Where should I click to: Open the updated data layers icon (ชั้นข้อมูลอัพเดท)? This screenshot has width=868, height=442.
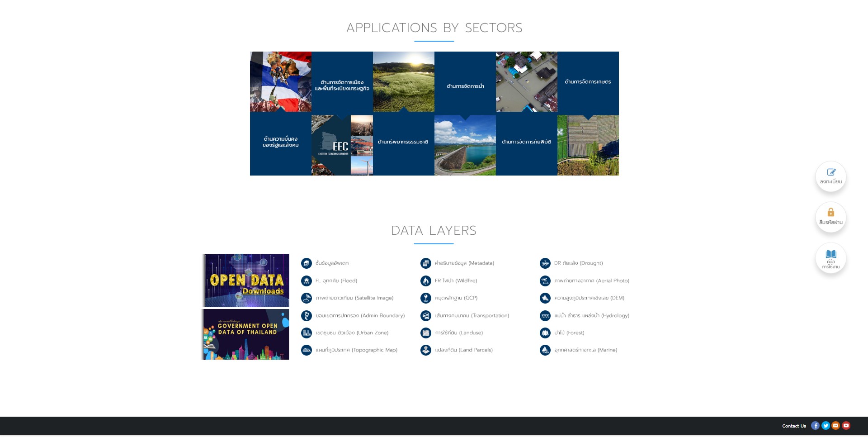(307, 263)
